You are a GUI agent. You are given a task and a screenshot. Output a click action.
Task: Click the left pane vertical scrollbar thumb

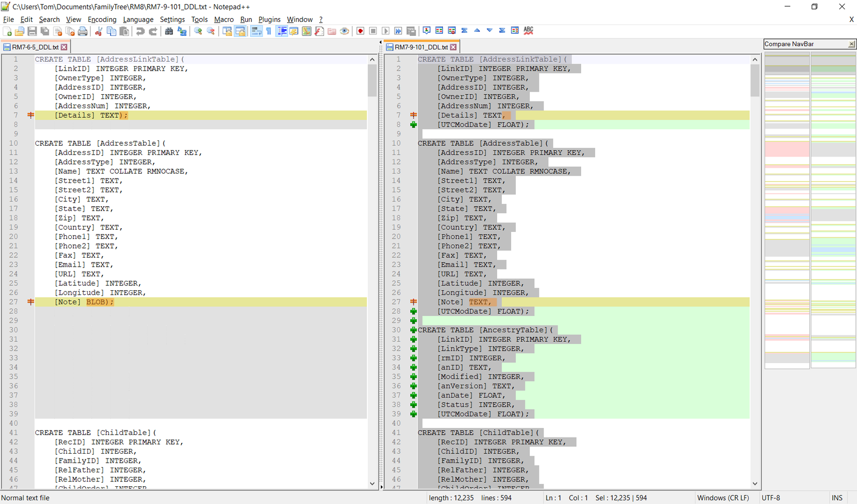372,80
